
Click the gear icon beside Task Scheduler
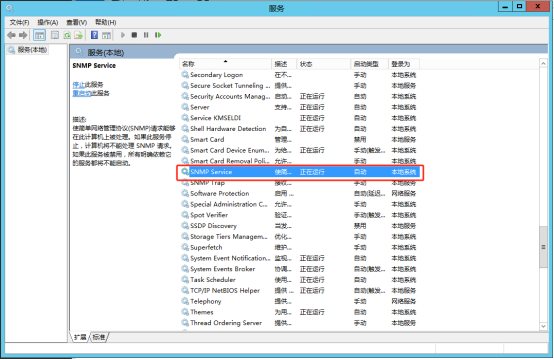pos(185,279)
